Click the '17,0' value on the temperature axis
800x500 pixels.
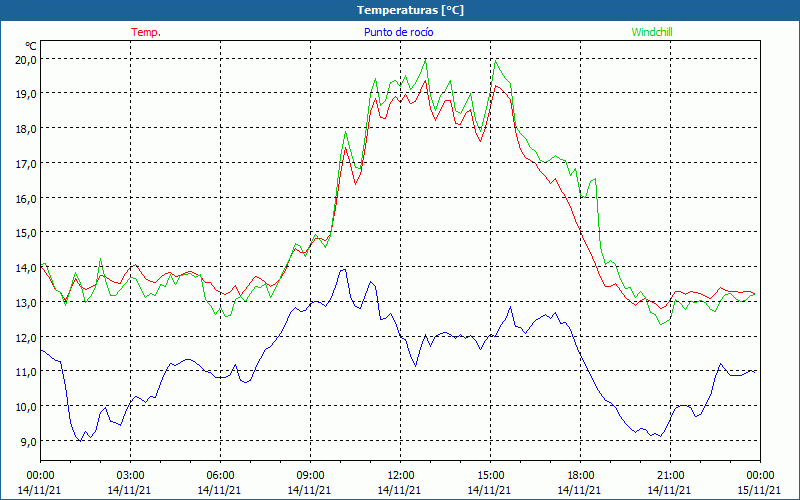click(27, 164)
